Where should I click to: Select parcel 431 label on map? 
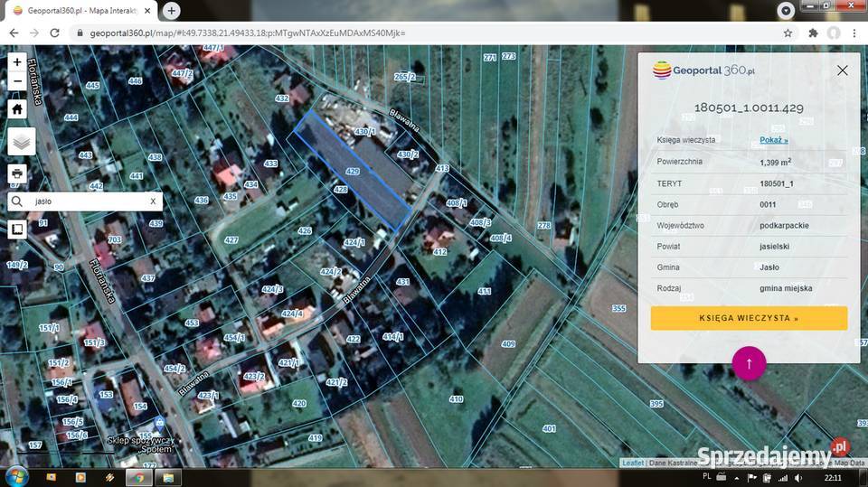402,282
